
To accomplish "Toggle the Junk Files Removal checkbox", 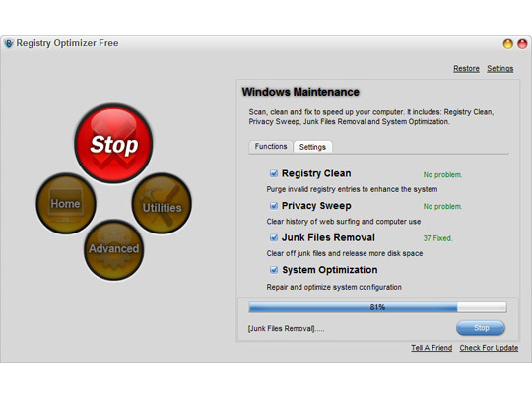I will 274,237.
